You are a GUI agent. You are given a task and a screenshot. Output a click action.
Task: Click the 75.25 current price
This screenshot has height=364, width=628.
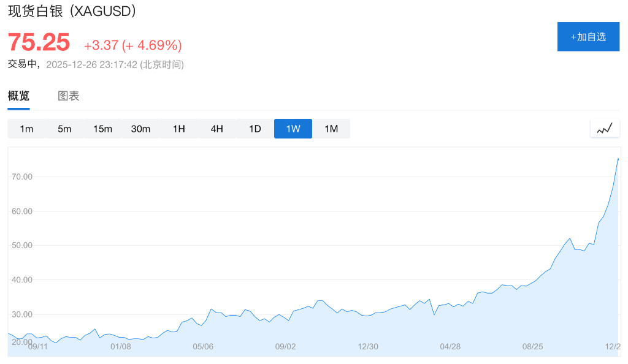tap(39, 42)
